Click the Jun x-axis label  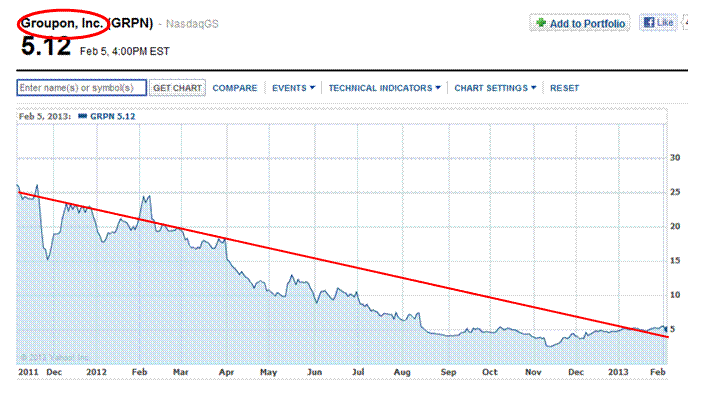[x=315, y=372]
